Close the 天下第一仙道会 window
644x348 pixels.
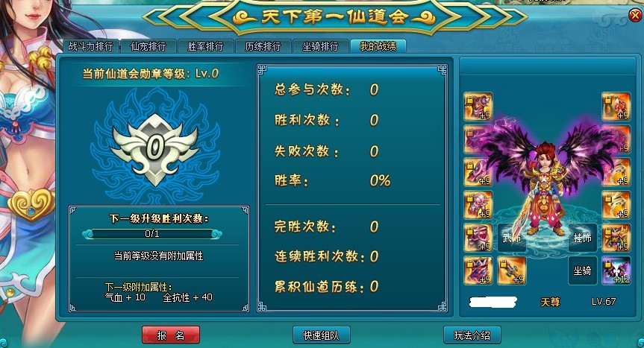(x=635, y=16)
